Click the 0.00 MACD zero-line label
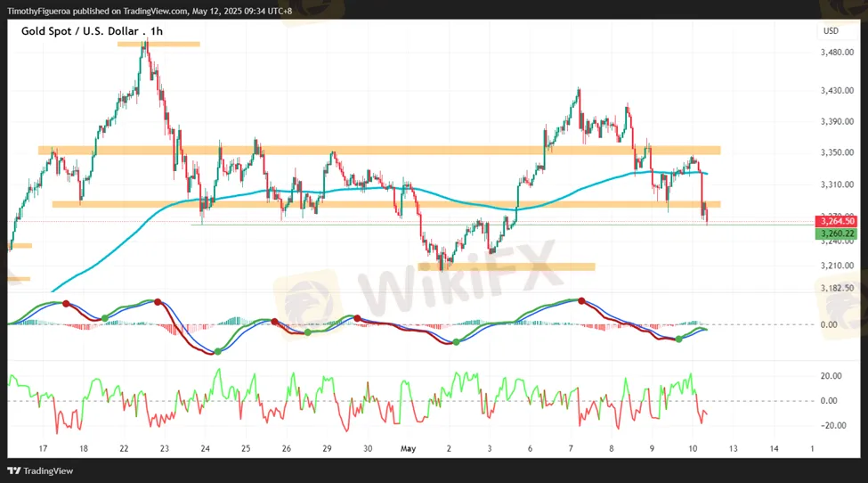 pos(828,324)
